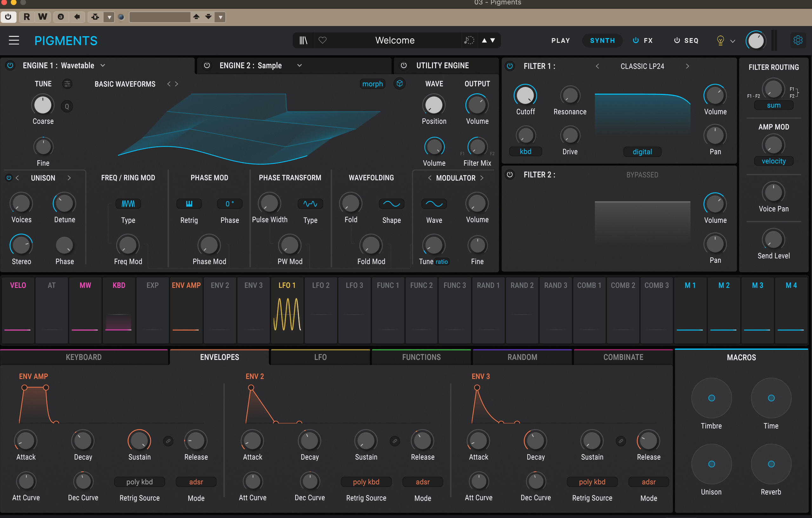Select the Wavefolding Shape sine icon

[x=391, y=204]
